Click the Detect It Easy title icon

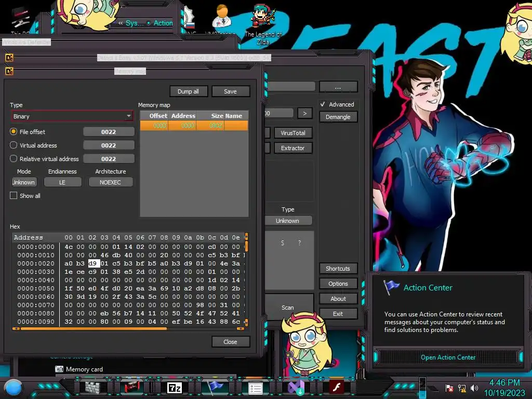tap(9, 58)
